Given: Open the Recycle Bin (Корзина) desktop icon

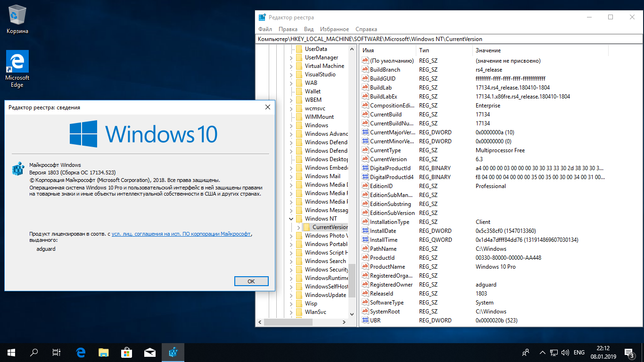Looking at the screenshot, I should tap(17, 19).
